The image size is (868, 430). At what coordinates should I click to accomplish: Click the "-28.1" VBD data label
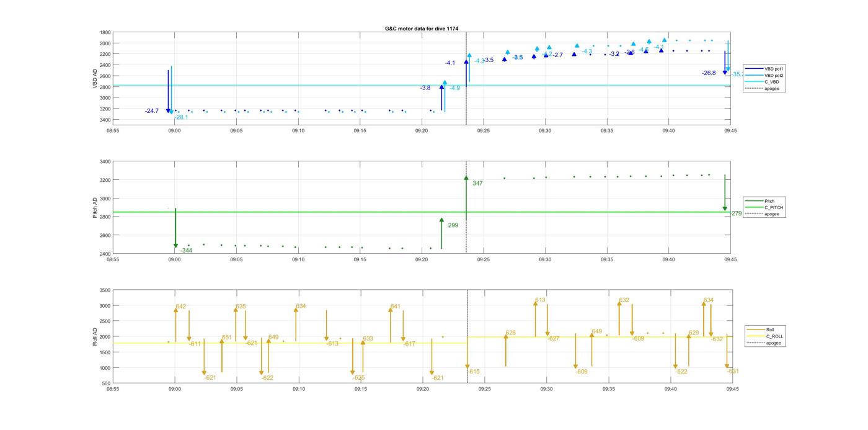[x=181, y=117]
